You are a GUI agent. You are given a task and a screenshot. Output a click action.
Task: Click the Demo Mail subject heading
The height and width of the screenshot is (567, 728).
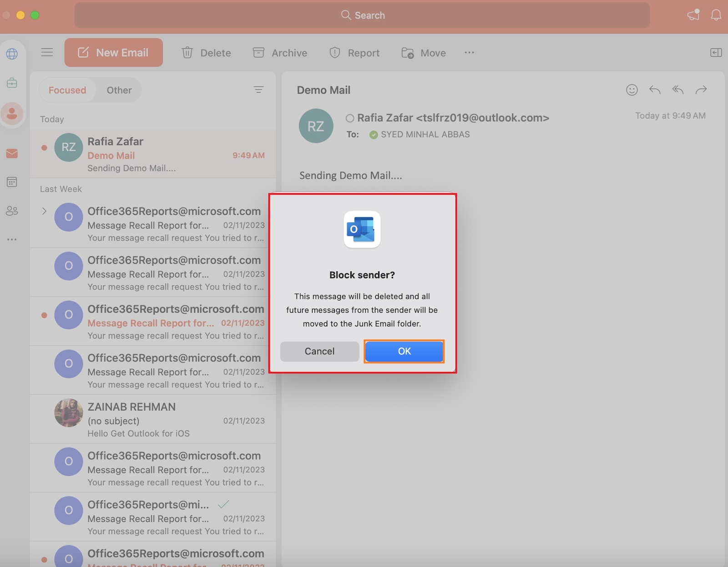[x=324, y=90]
